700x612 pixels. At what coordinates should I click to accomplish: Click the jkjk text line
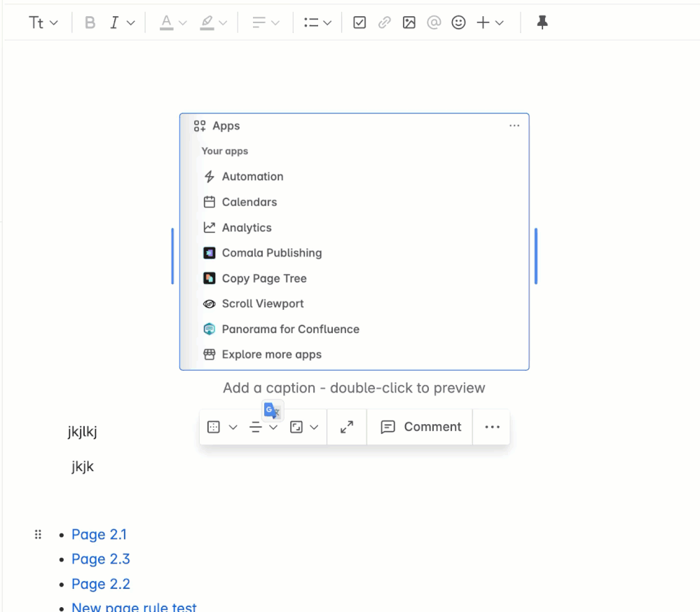coord(83,466)
